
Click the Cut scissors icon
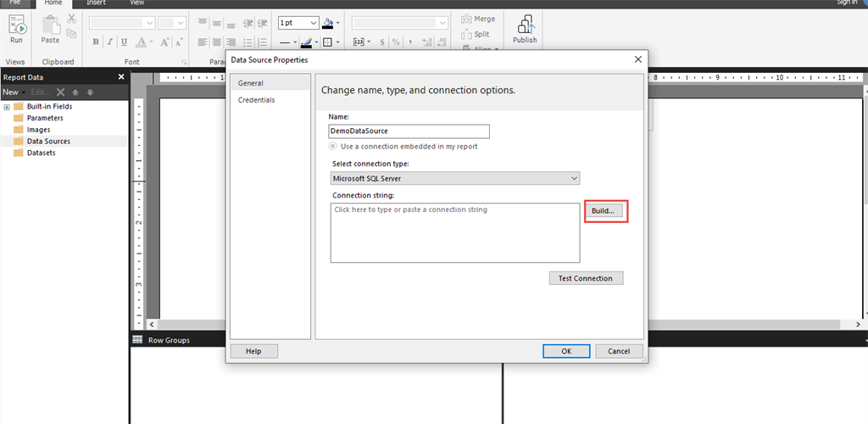pyautogui.click(x=71, y=19)
